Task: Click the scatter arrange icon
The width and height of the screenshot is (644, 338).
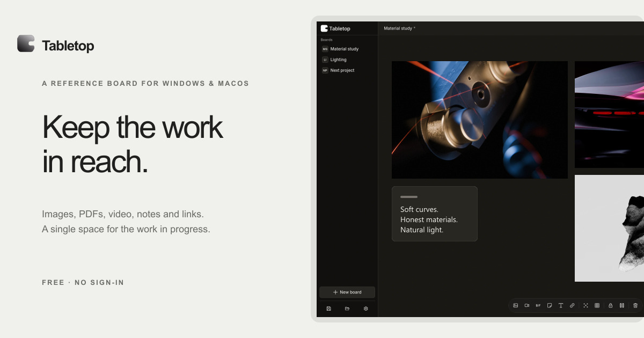Action: coord(586,305)
